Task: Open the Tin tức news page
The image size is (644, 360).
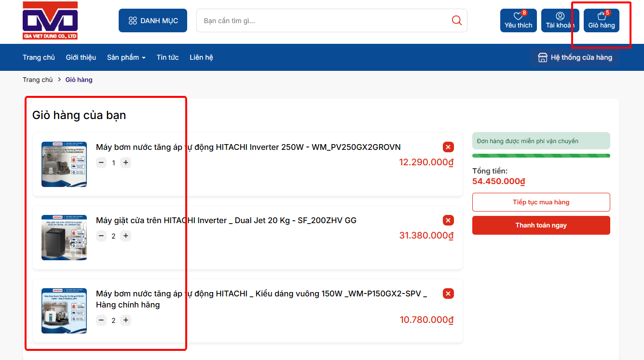Action: point(168,57)
